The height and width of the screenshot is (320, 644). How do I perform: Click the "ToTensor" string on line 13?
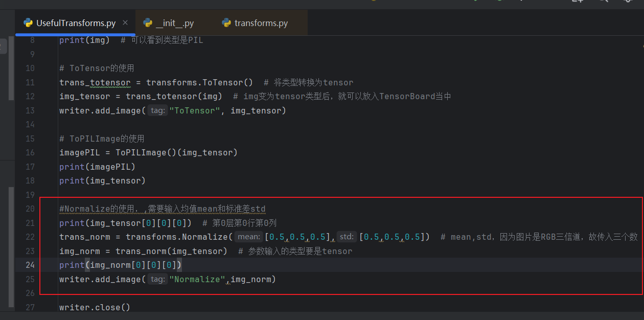coord(195,110)
